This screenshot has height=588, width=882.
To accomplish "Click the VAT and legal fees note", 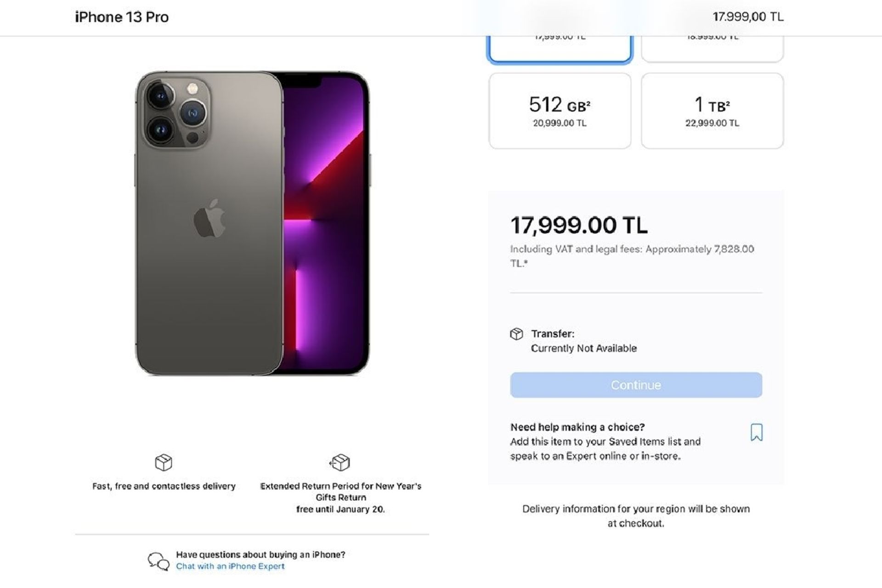I will click(x=632, y=256).
